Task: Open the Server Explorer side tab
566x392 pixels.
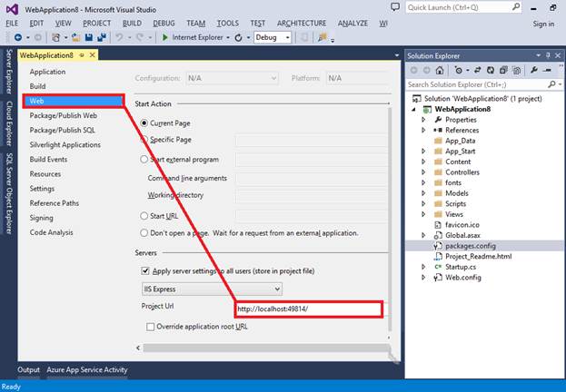Action: click(9, 72)
